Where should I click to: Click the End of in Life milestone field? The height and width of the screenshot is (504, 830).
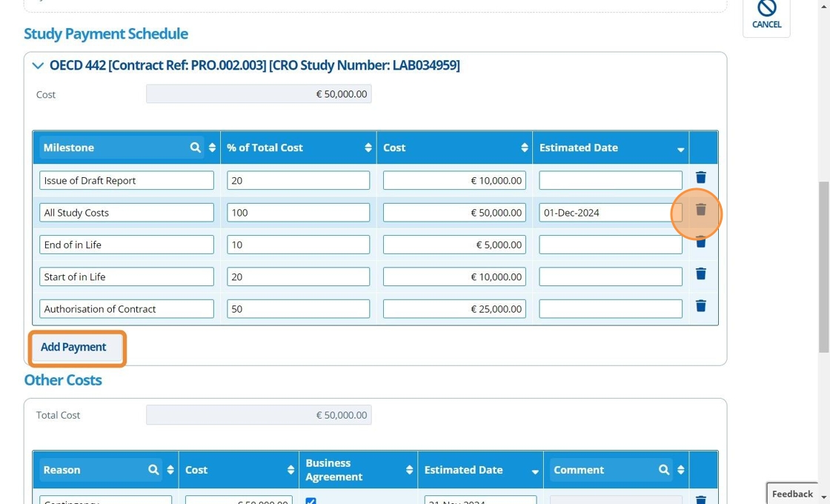pos(127,245)
